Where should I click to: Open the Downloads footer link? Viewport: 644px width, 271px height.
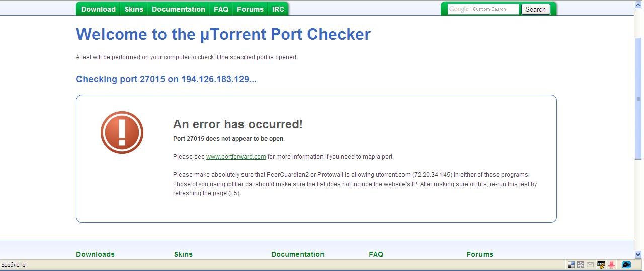tap(96, 254)
